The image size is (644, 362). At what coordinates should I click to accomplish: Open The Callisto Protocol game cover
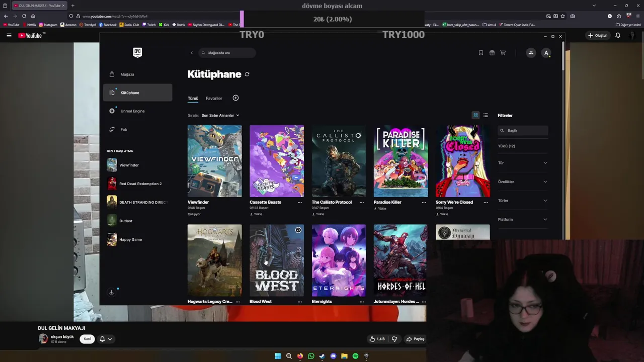click(339, 161)
